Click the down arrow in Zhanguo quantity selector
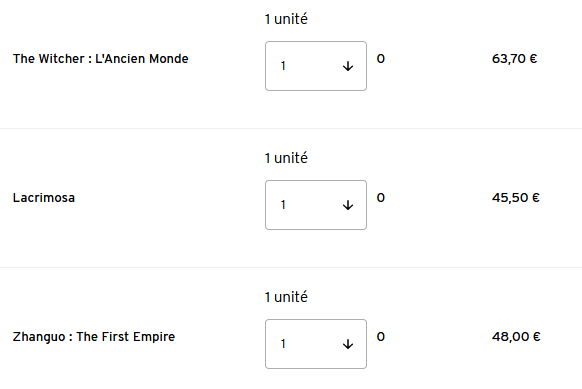The width and height of the screenshot is (582, 389). (x=348, y=344)
